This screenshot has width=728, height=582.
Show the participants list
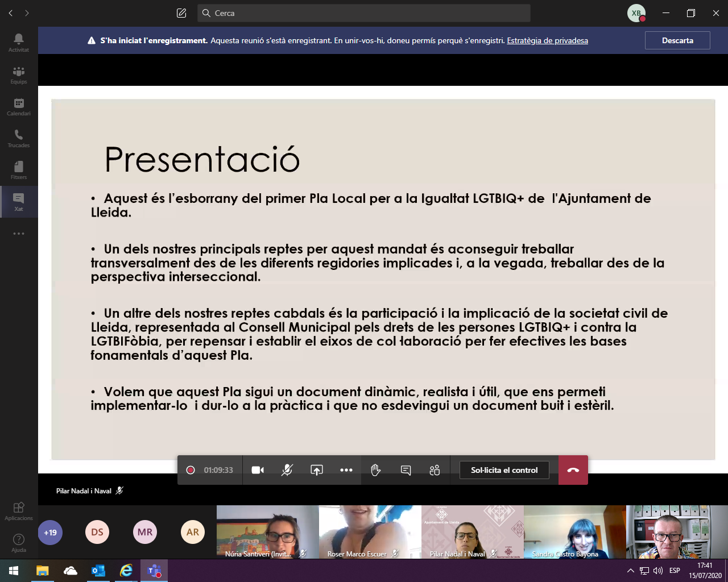[x=435, y=470]
